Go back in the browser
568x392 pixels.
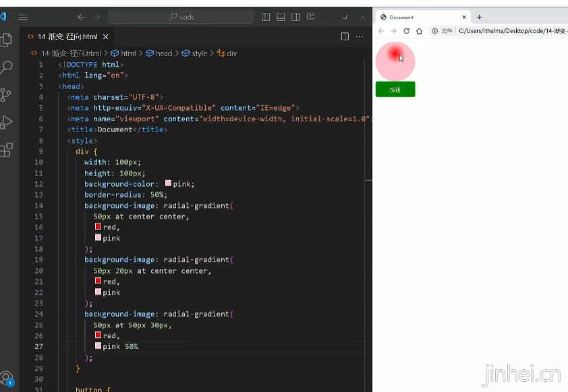point(381,31)
